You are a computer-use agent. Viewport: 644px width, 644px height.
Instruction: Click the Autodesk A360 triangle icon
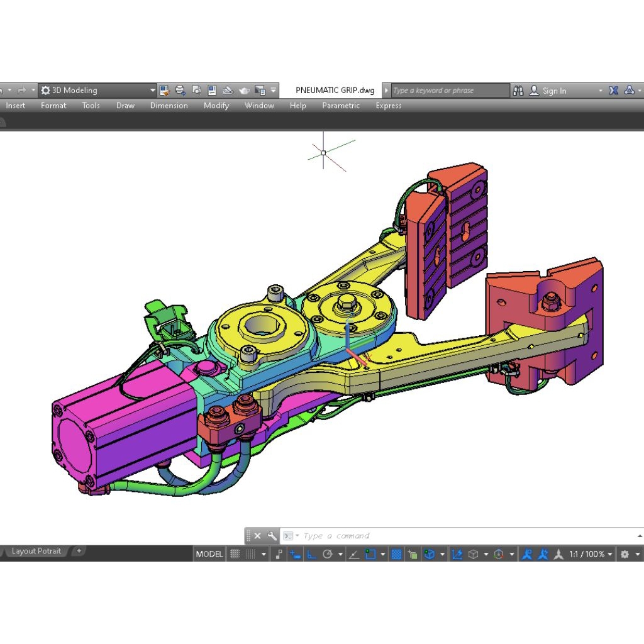click(x=629, y=90)
